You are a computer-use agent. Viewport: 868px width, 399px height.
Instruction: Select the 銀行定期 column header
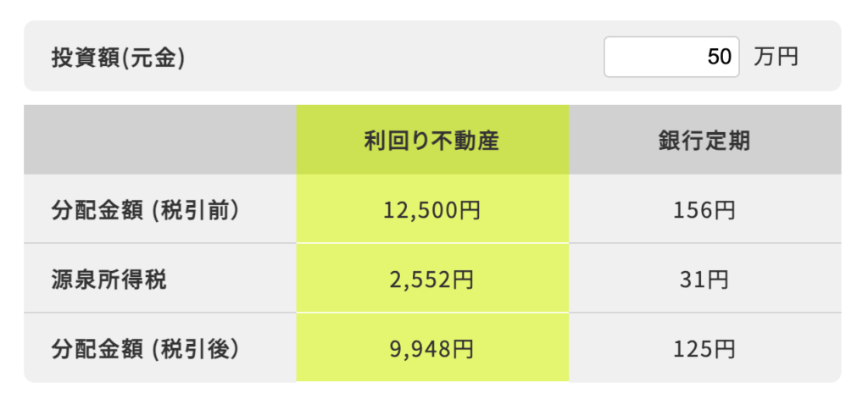pyautogui.click(x=704, y=141)
